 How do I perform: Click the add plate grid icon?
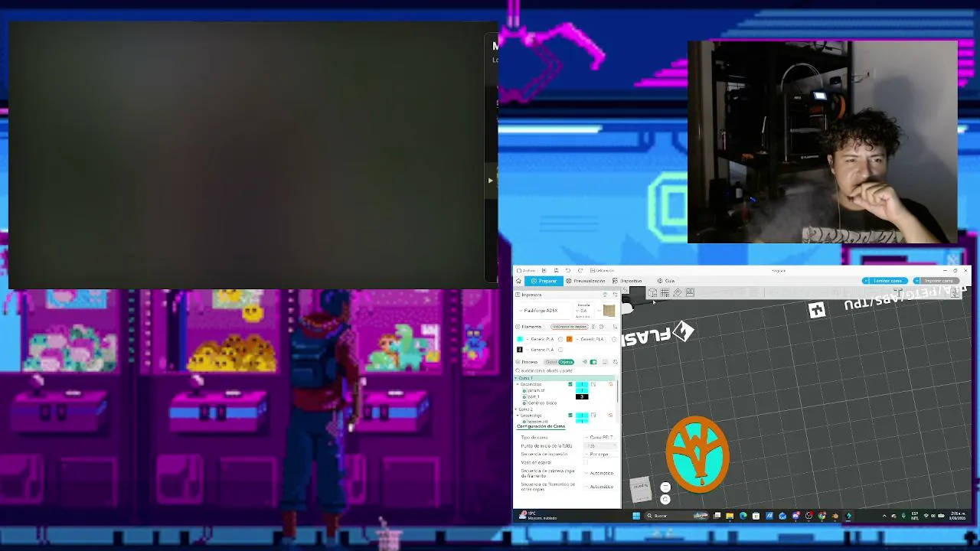tap(665, 292)
